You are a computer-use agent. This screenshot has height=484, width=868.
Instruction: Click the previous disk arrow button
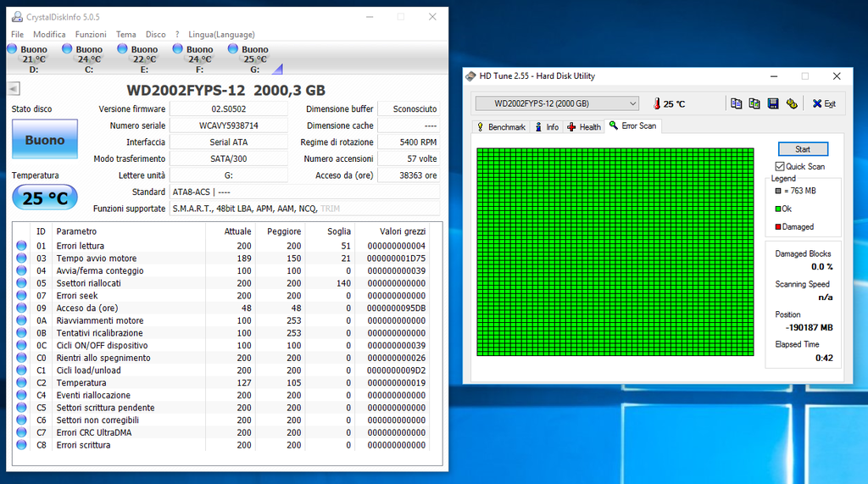pyautogui.click(x=14, y=89)
